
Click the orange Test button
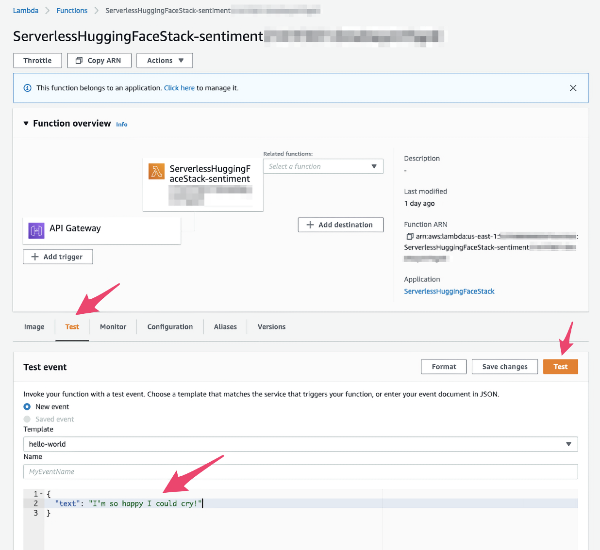(x=560, y=367)
